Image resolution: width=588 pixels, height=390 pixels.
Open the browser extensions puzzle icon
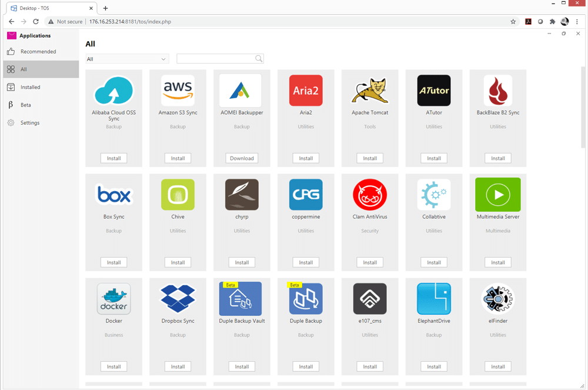[x=552, y=22]
